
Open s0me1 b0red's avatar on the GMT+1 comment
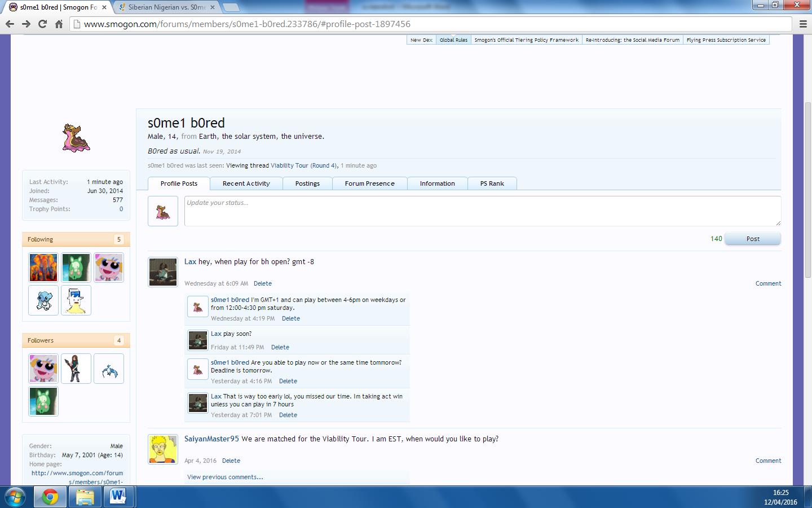(198, 307)
